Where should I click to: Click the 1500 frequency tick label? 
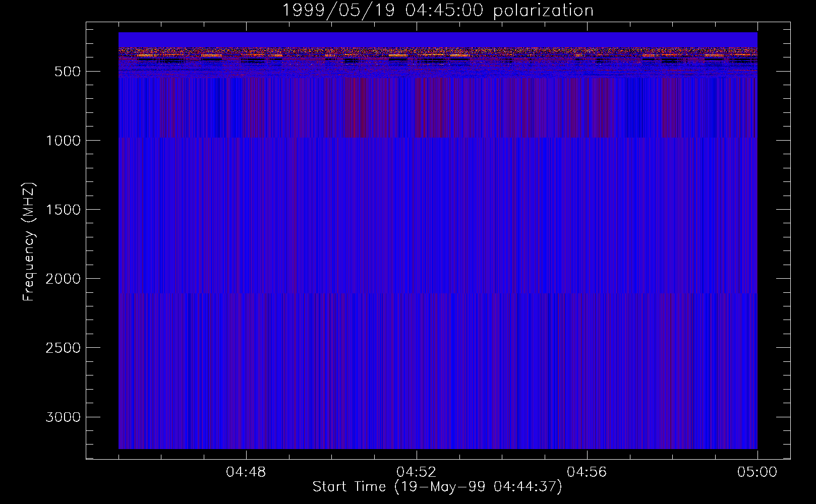click(63, 210)
